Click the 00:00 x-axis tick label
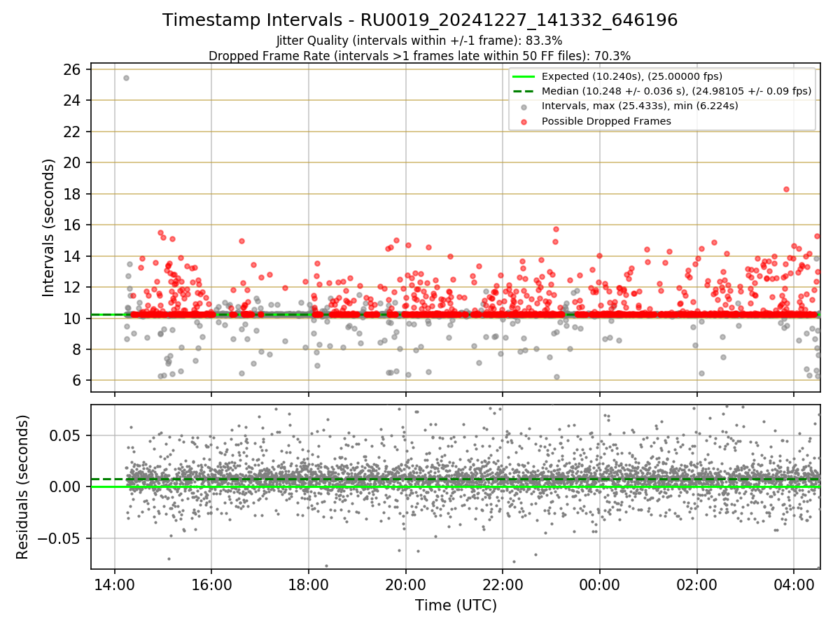 (599, 584)
